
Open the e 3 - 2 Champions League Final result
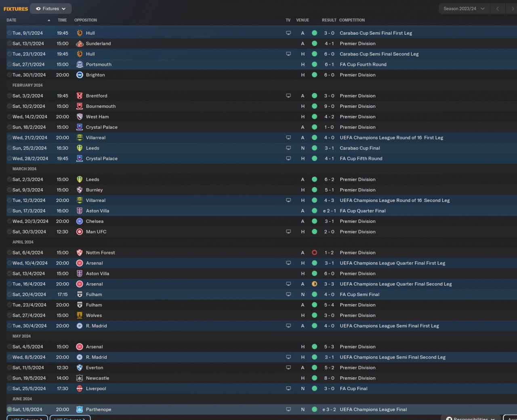tap(329, 410)
